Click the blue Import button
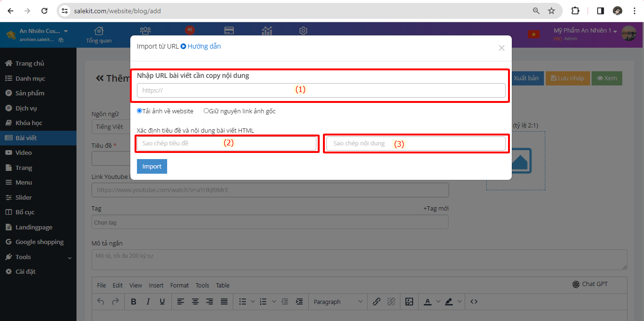 152,166
